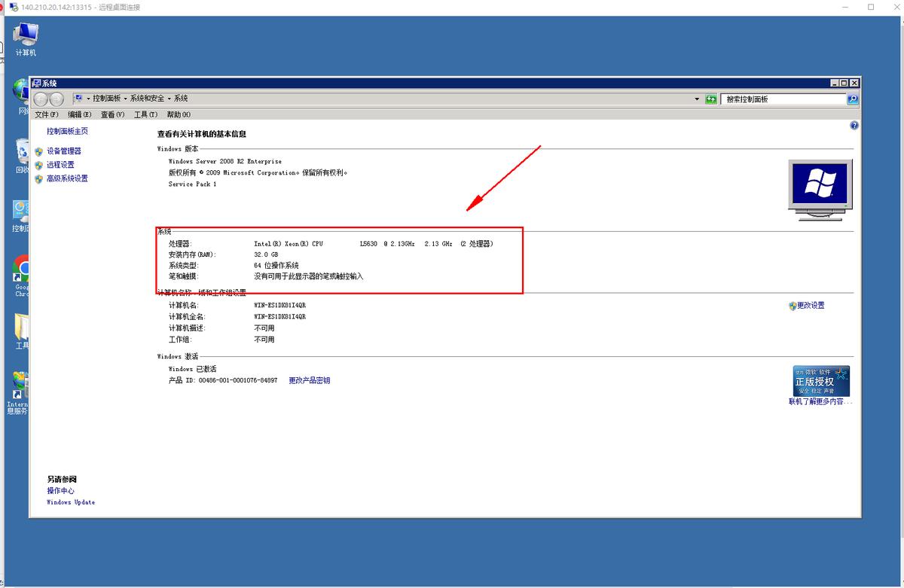The width and height of the screenshot is (904, 588).
Task: Click the refresh icon in the address bar
Action: (711, 99)
